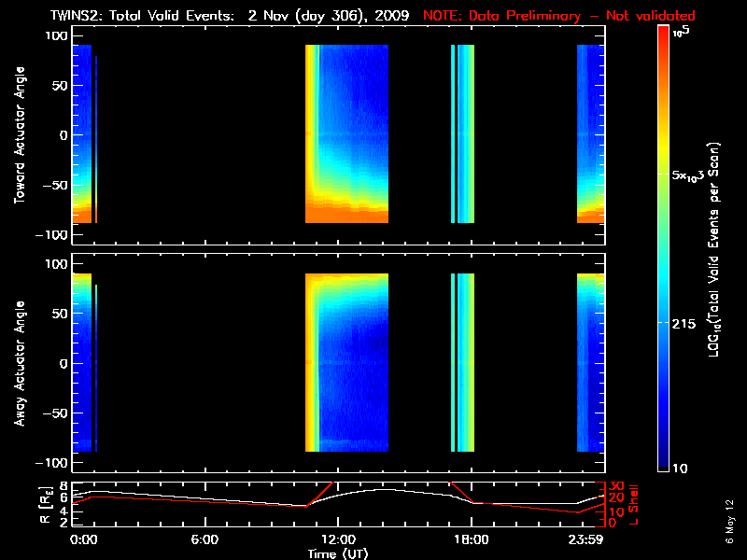This screenshot has width=747, height=560.
Task: Click the 'Time (UT)' x-axis label
Action: [339, 553]
